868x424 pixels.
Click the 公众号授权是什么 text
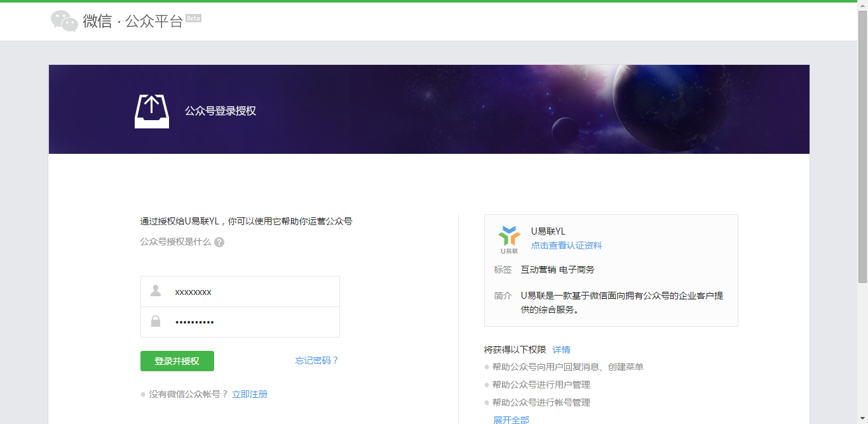(x=175, y=242)
